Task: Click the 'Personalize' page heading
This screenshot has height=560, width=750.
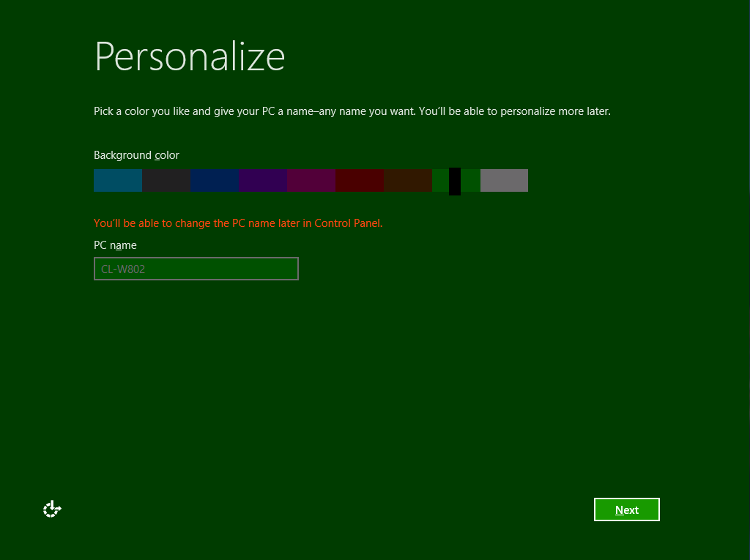Action: click(x=190, y=56)
